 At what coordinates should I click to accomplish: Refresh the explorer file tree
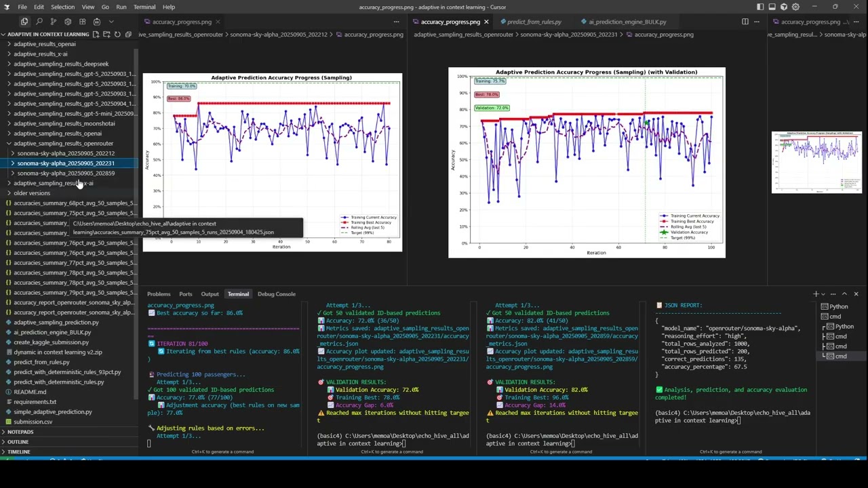[x=117, y=34]
